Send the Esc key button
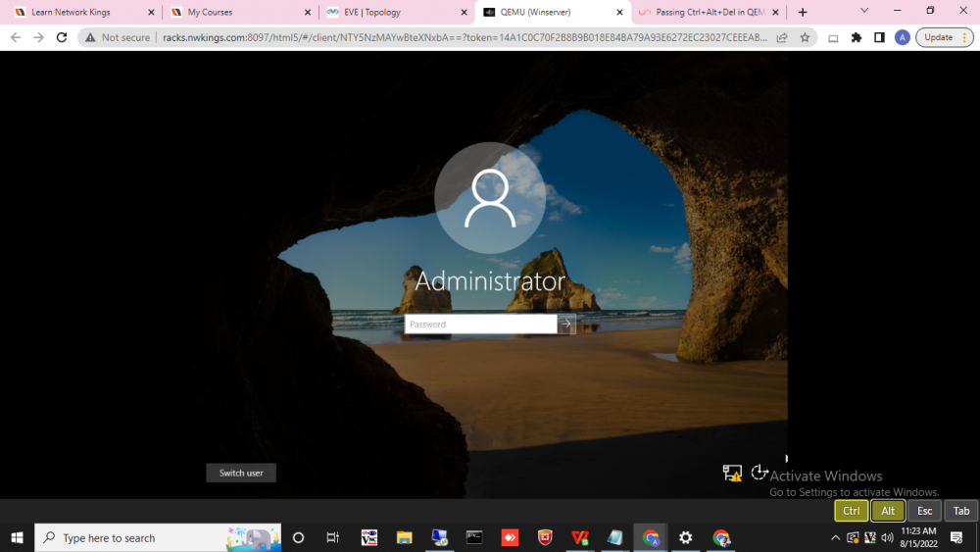 [x=924, y=511]
